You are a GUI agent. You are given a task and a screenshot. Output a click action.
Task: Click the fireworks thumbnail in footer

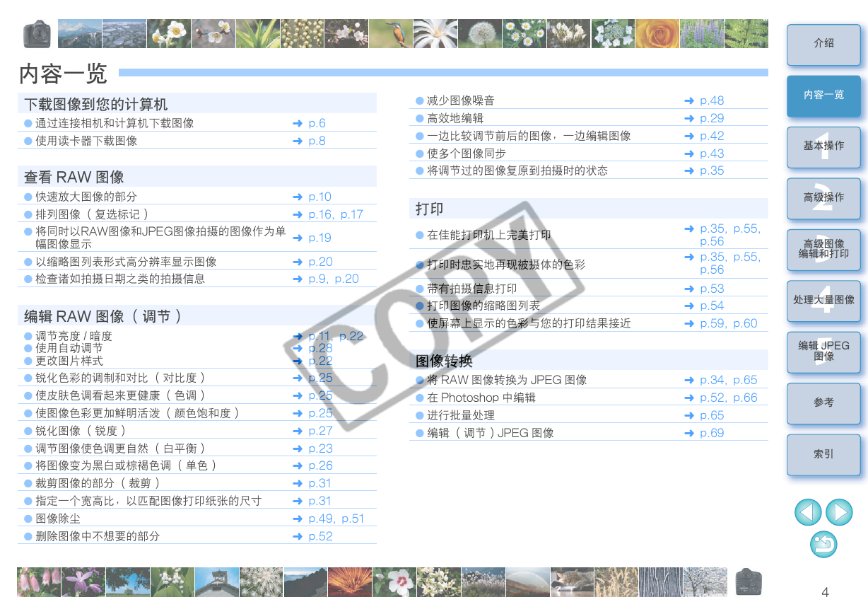point(349,581)
